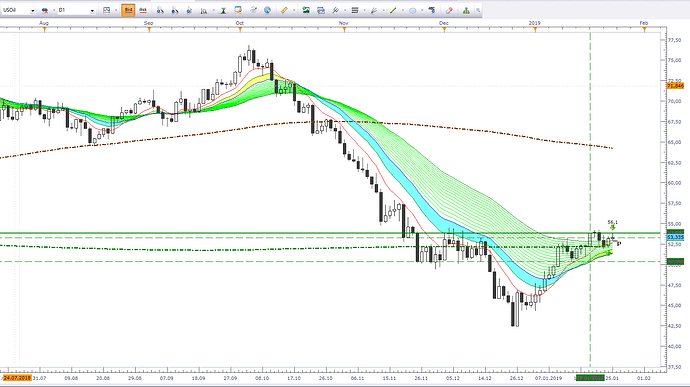Click the 53.335 current price label
This screenshot has width=690, height=387.
point(675,237)
